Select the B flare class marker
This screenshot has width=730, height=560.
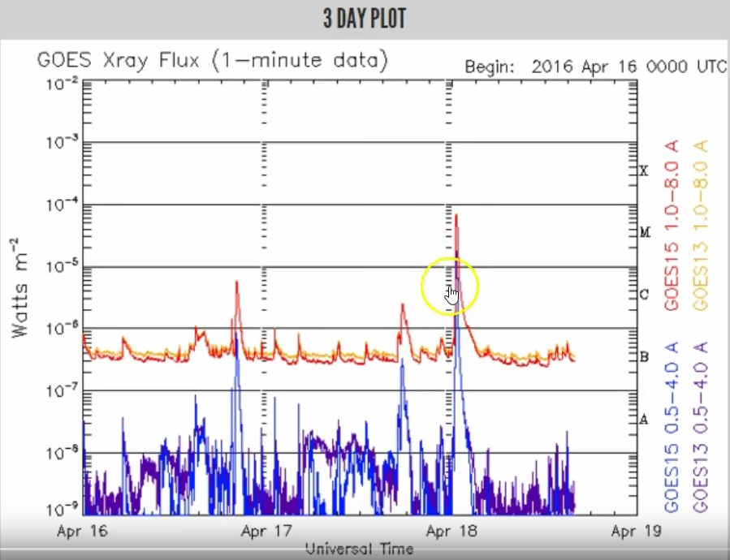pos(645,357)
